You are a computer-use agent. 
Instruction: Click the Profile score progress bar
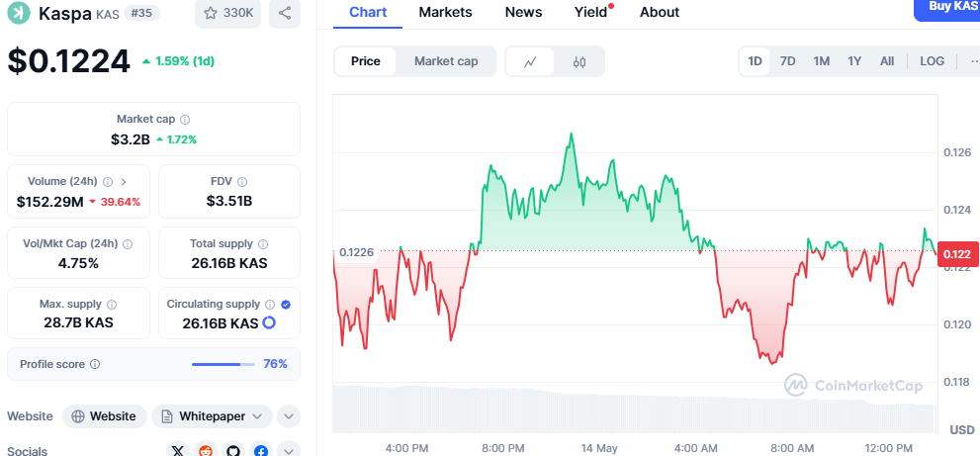coord(223,364)
